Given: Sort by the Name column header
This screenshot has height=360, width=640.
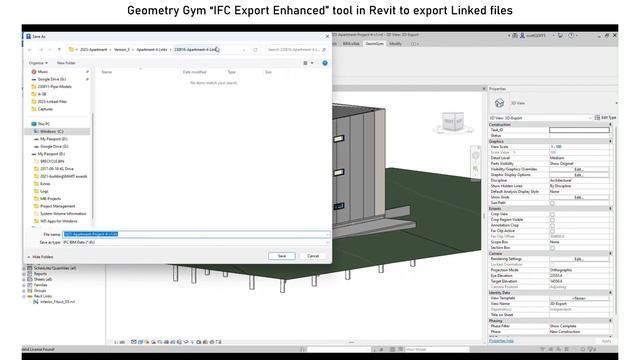Looking at the screenshot, I should [107, 72].
